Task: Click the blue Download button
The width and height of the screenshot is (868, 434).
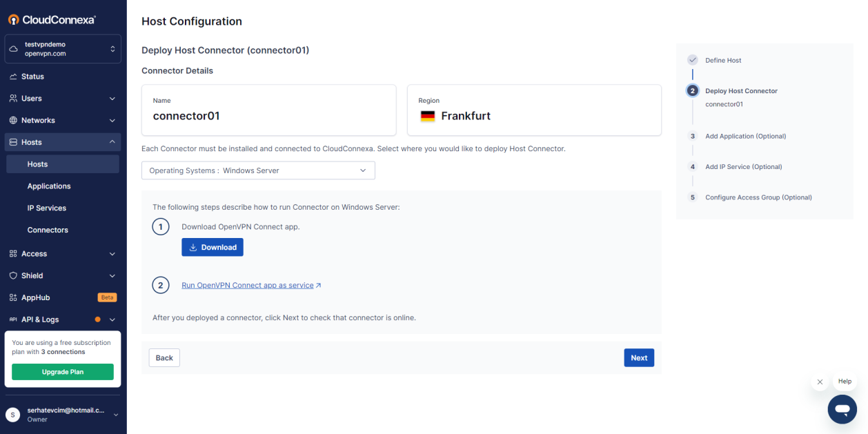Action: click(213, 247)
